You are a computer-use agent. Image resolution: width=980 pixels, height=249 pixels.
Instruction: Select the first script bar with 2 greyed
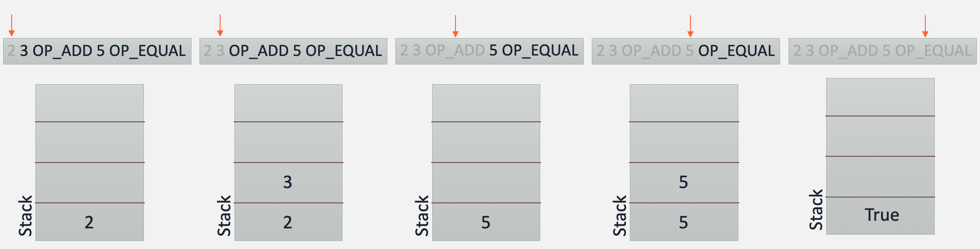point(97,51)
